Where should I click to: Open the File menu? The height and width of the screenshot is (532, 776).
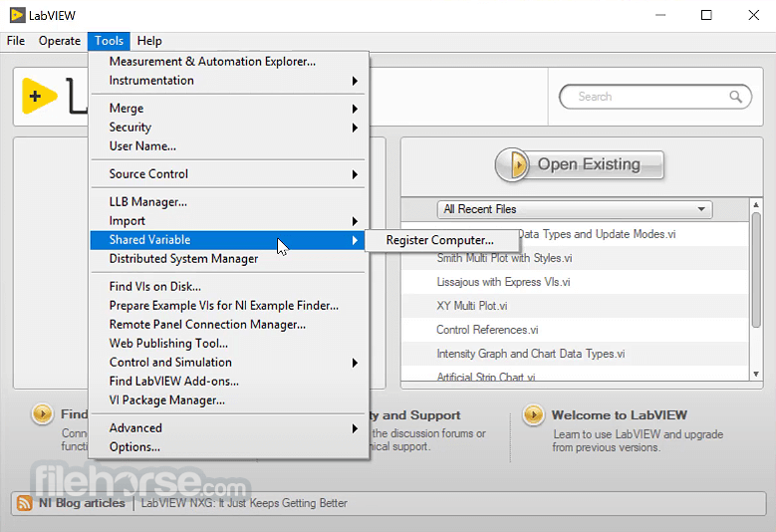16,41
